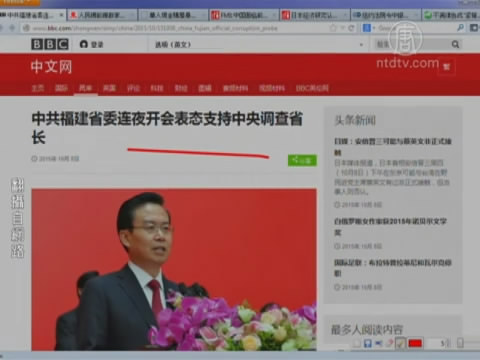This screenshot has width=480, height=360.
Task: Click the article photo of the speaker
Action: 174,269
